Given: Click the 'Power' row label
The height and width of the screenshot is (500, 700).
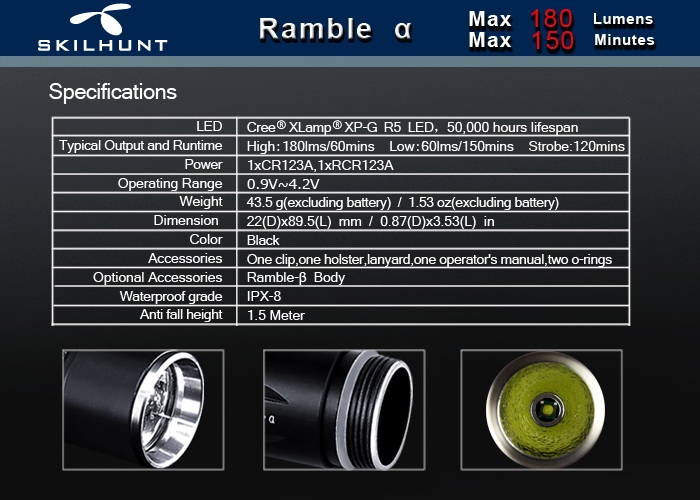Looking at the screenshot, I should pos(203,164).
